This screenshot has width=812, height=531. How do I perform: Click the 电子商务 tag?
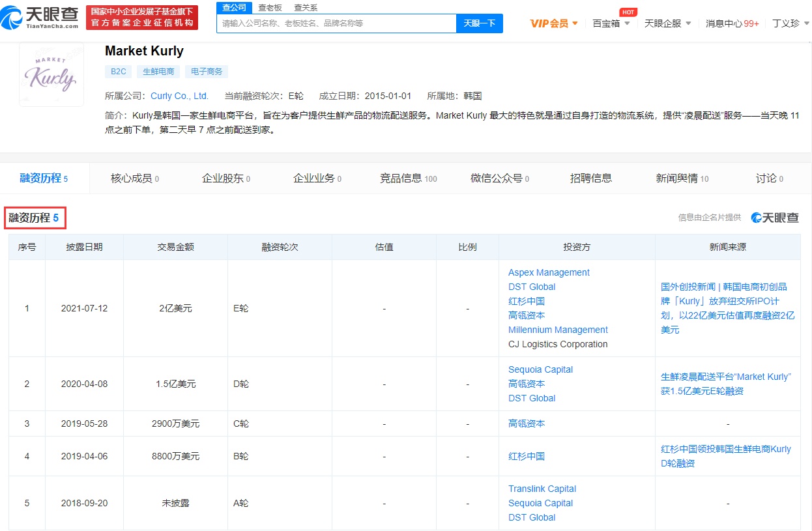(207, 72)
